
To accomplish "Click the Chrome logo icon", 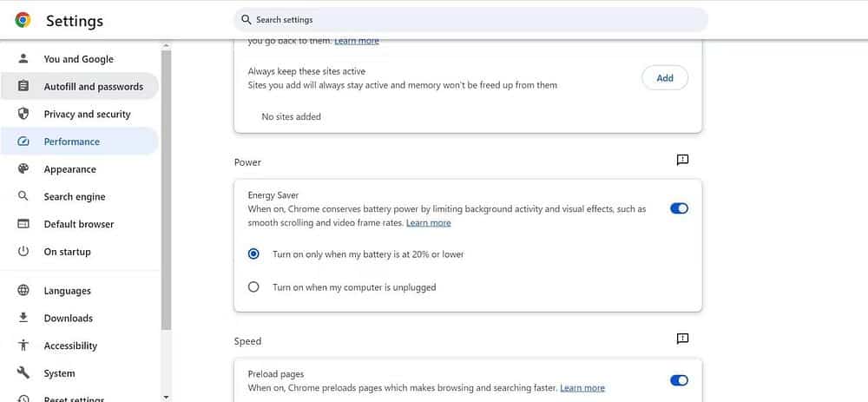I will [23, 21].
